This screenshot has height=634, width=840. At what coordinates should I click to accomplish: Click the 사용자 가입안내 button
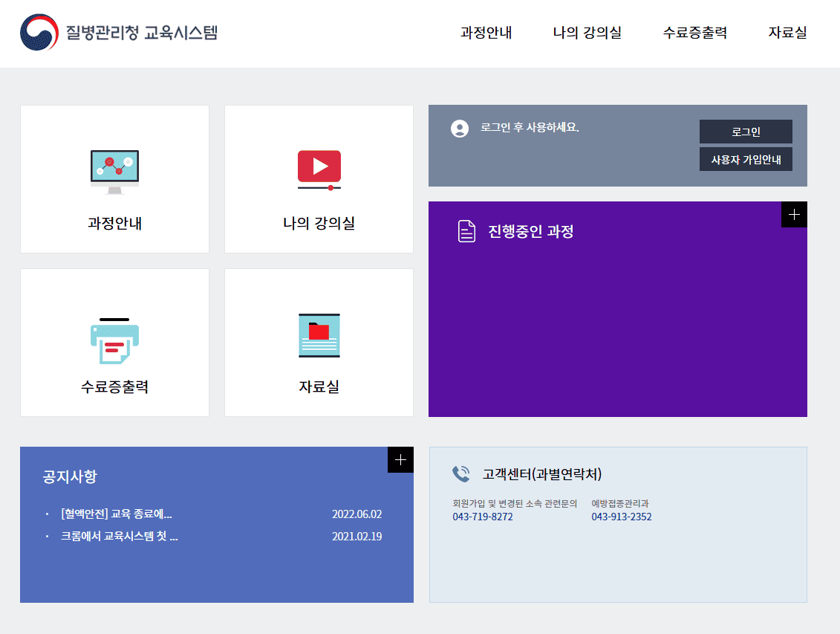[746, 158]
